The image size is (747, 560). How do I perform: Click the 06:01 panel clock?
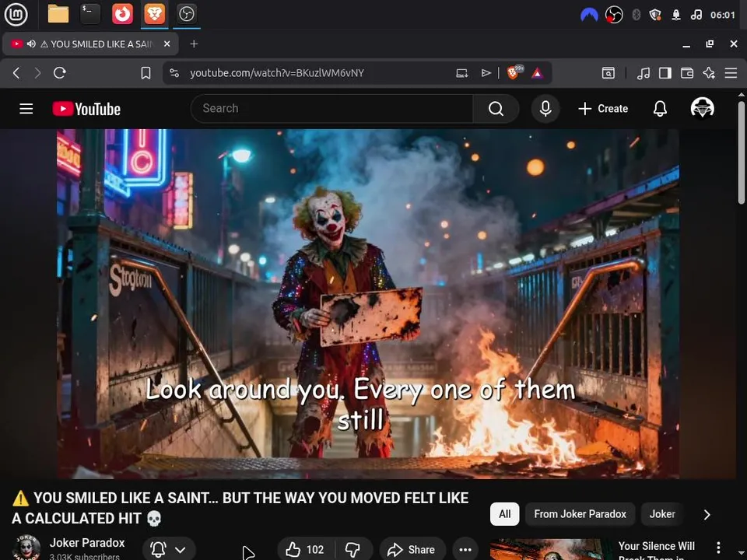(723, 15)
